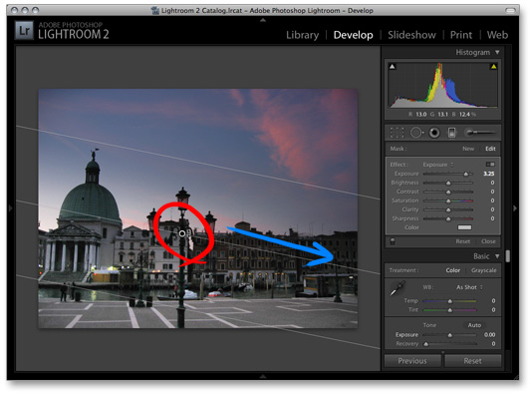Click the Lr application logo

[24, 31]
